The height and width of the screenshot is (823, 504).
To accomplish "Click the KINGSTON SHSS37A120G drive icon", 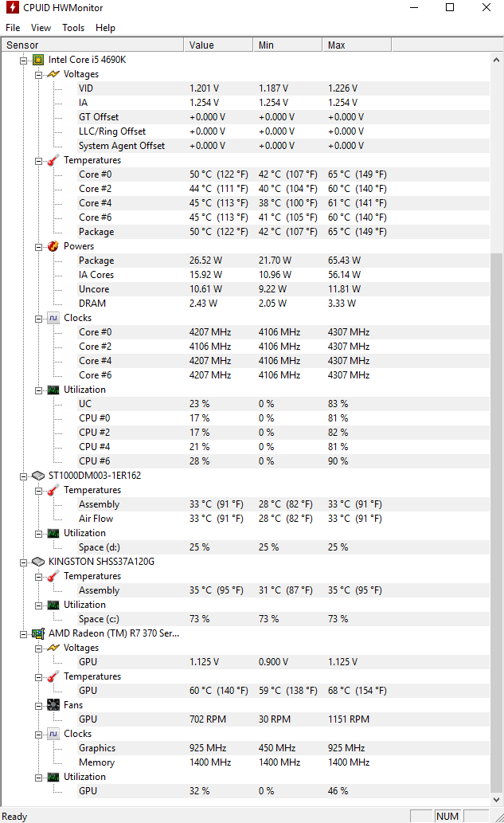I will coord(37,562).
